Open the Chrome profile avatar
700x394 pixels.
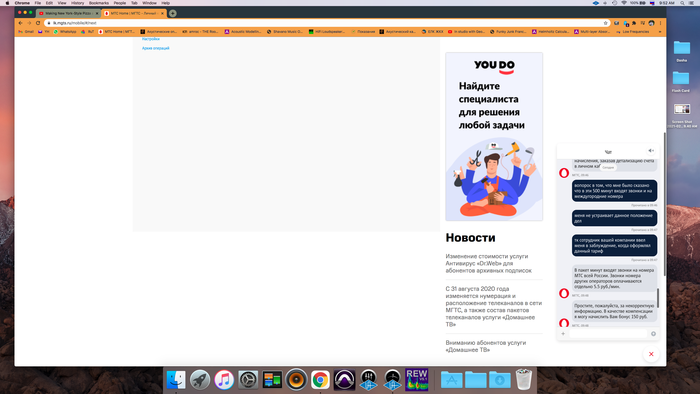coord(651,23)
